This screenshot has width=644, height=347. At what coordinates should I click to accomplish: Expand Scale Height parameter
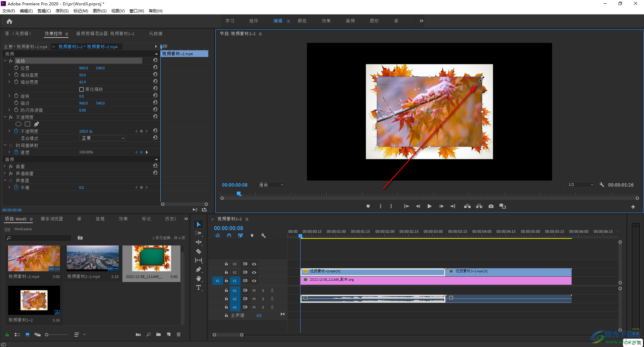click(9, 75)
